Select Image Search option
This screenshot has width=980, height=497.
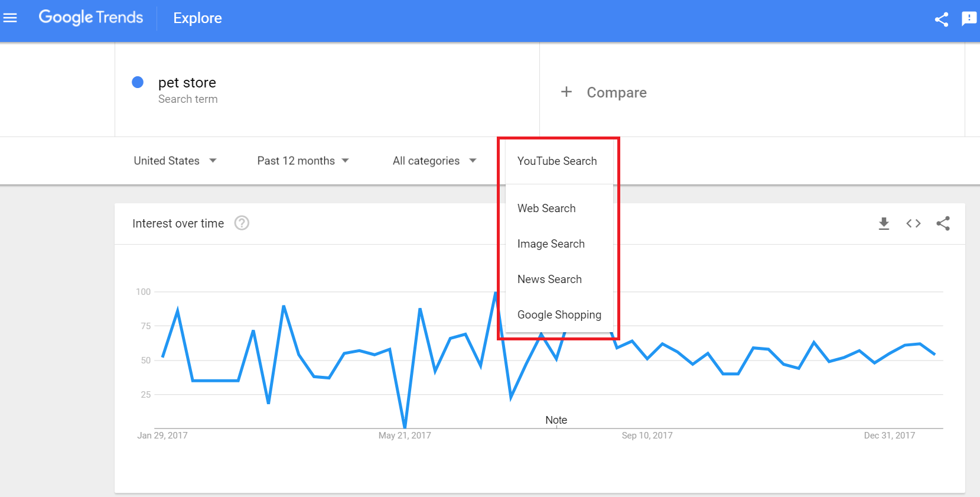tap(551, 243)
